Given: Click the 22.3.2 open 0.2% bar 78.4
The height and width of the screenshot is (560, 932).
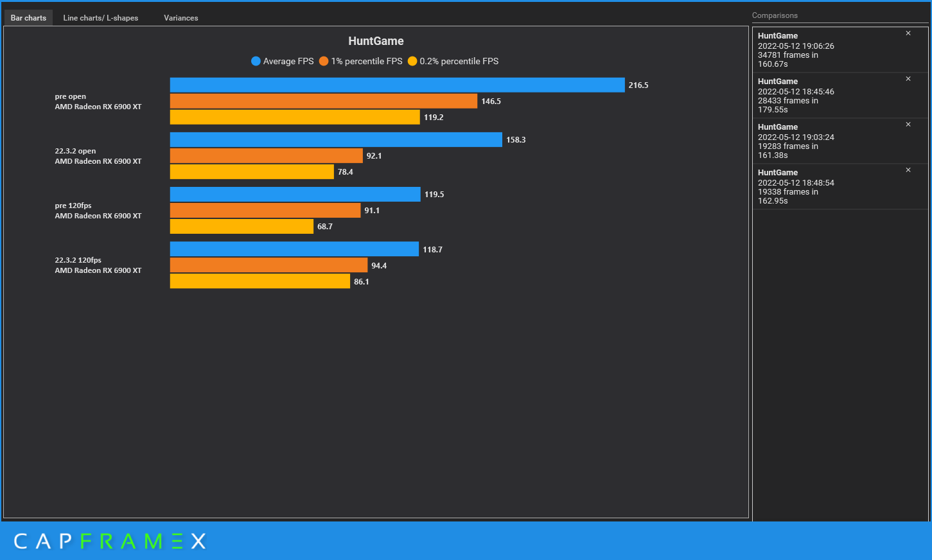Looking at the screenshot, I should 252,171.
